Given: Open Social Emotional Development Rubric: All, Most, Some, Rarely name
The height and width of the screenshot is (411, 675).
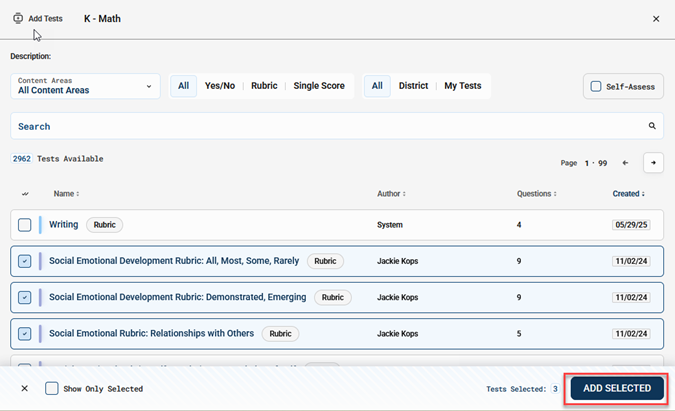Looking at the screenshot, I should point(174,260).
